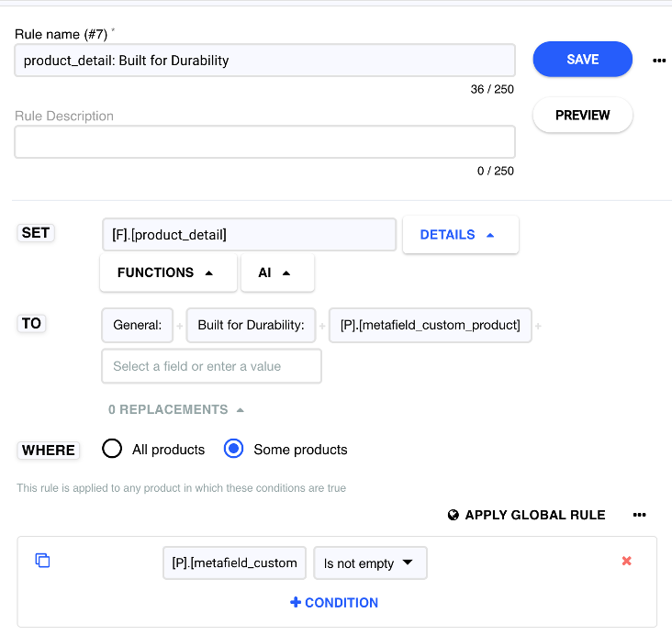This screenshot has height=635, width=672.
Task: Click the [P].[metafield_custom_product] value chip
Action: [x=430, y=326]
